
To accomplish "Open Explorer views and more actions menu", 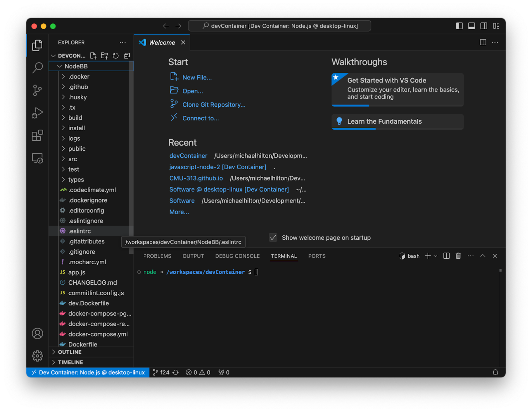I will tap(123, 43).
